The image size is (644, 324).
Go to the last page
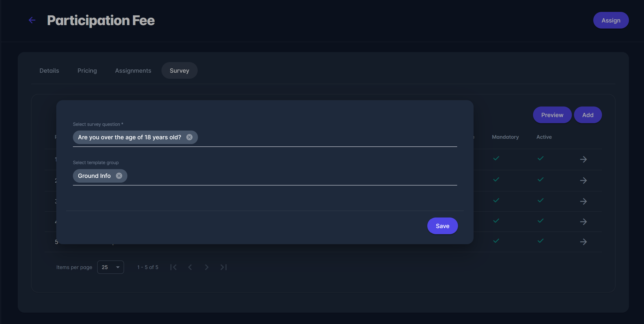pos(224,267)
